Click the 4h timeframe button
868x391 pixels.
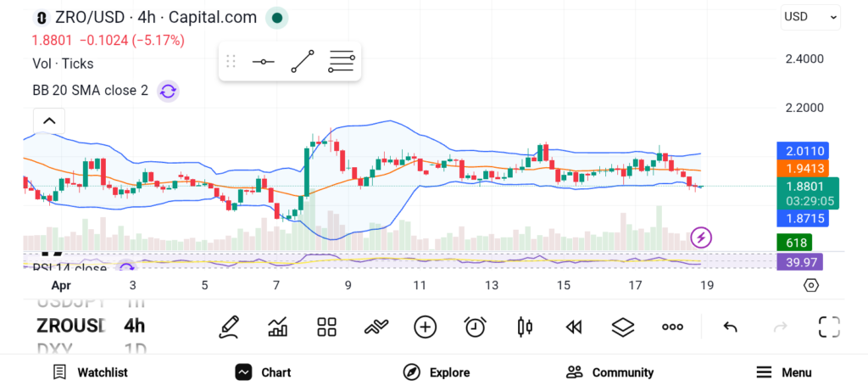[134, 326]
